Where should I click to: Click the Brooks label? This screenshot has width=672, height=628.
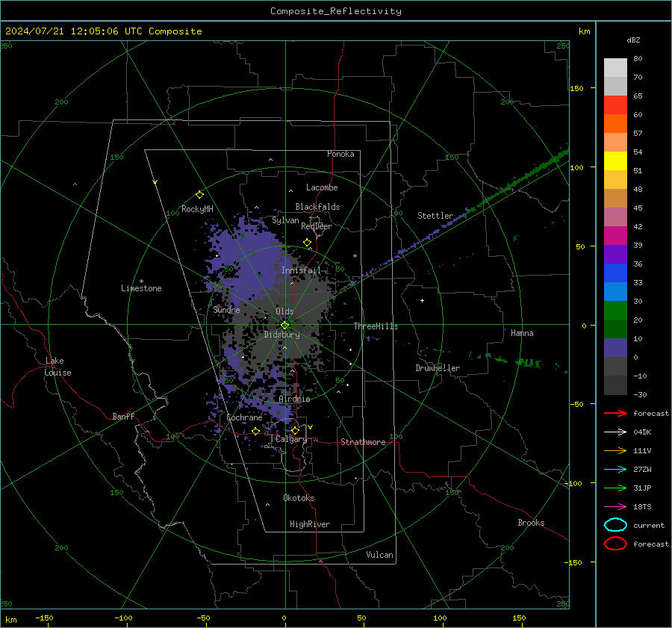coord(531,523)
